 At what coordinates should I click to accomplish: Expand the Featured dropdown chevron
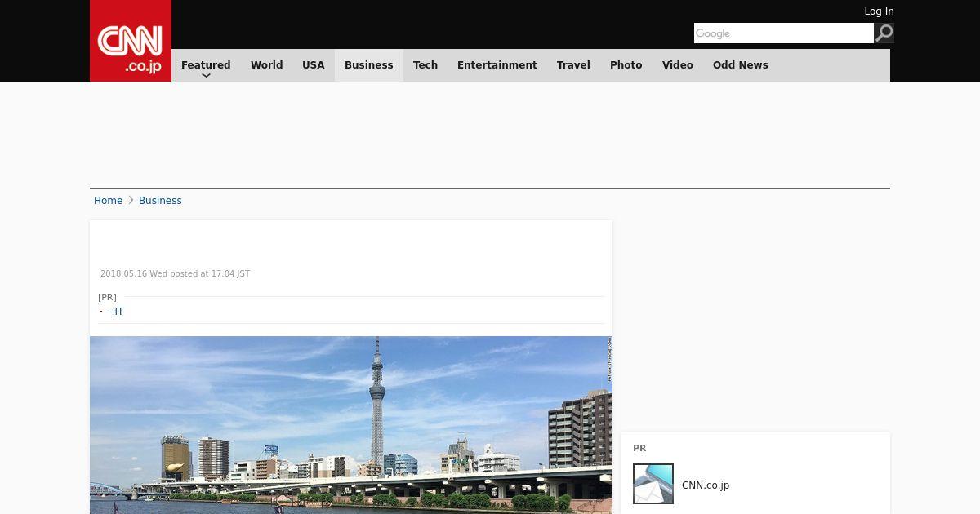(x=206, y=75)
